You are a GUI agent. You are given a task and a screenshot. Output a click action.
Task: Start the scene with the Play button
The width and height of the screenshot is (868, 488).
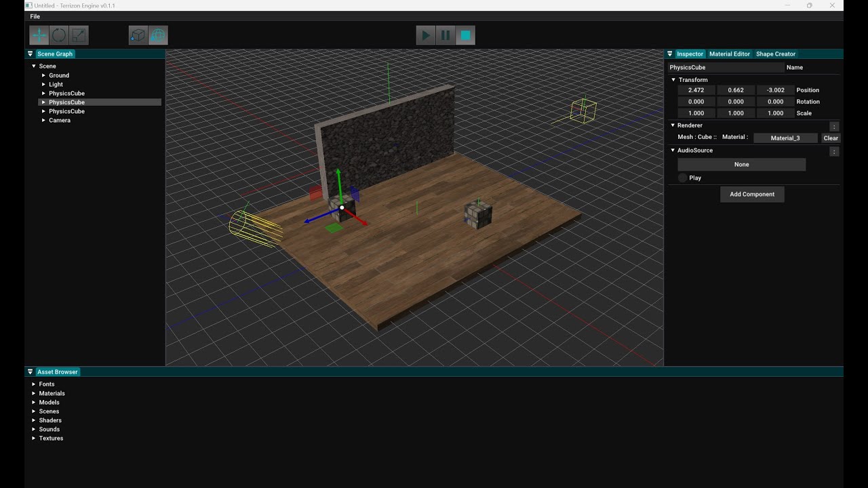pyautogui.click(x=426, y=35)
